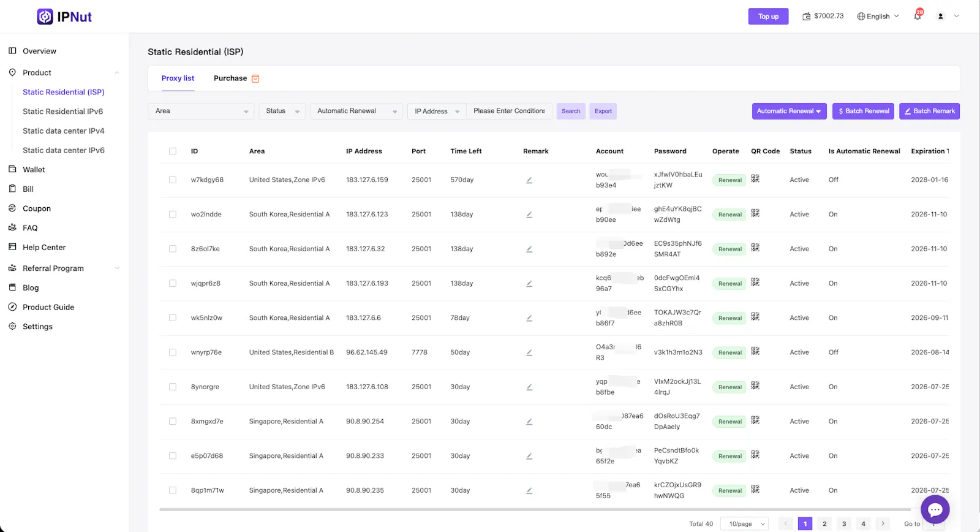This screenshot has width=980, height=532.
Task: Click the user profile avatar icon
Action: tap(941, 16)
